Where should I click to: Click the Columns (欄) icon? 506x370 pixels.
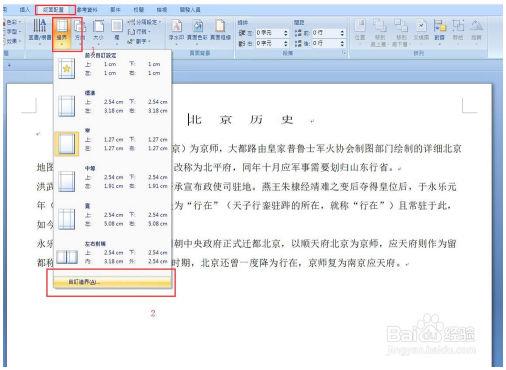(117, 30)
